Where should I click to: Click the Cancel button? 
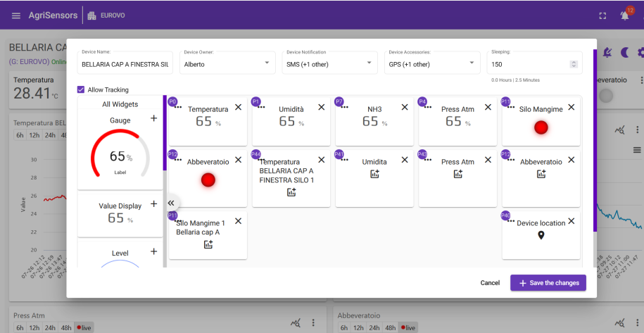coord(490,283)
